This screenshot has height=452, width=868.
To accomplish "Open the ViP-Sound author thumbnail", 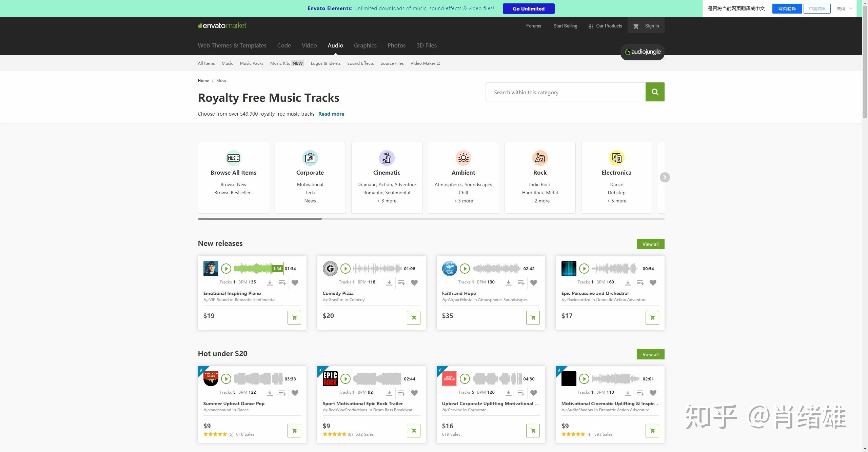I will coord(211,269).
